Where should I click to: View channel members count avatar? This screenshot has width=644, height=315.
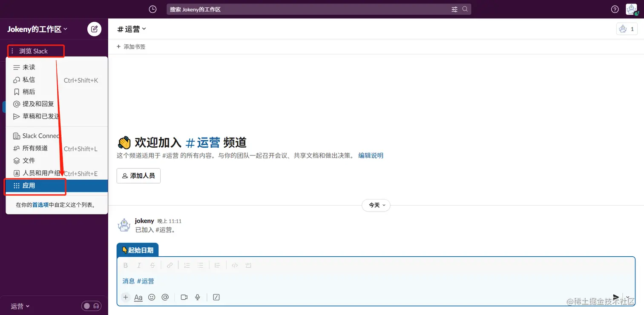pos(627,29)
